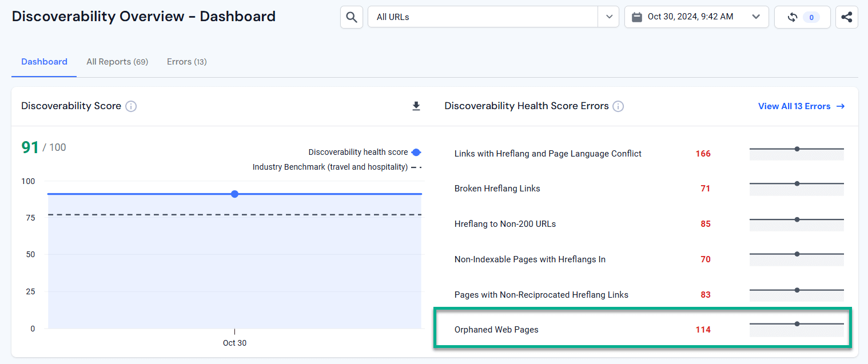Image resolution: width=868 pixels, height=364 pixels.
Task: Adjust the Orphaned Web Pages severity slider
Action: 797,323
